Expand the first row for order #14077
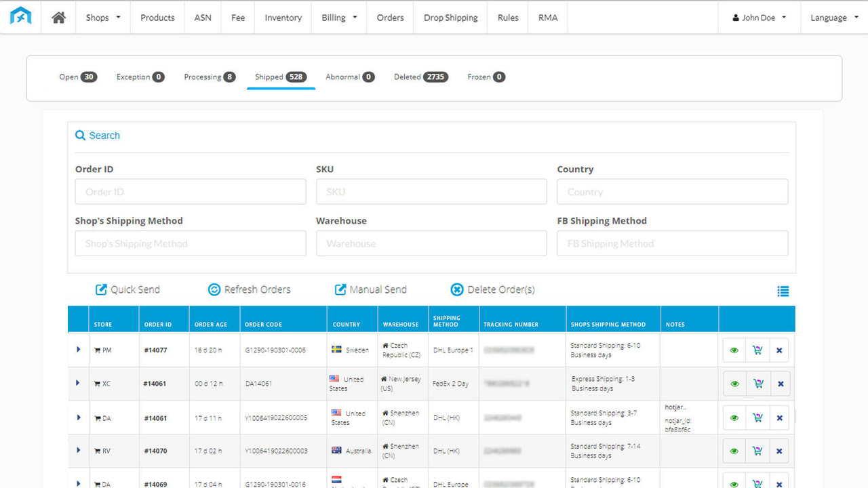The height and width of the screenshot is (488, 868). [x=77, y=350]
